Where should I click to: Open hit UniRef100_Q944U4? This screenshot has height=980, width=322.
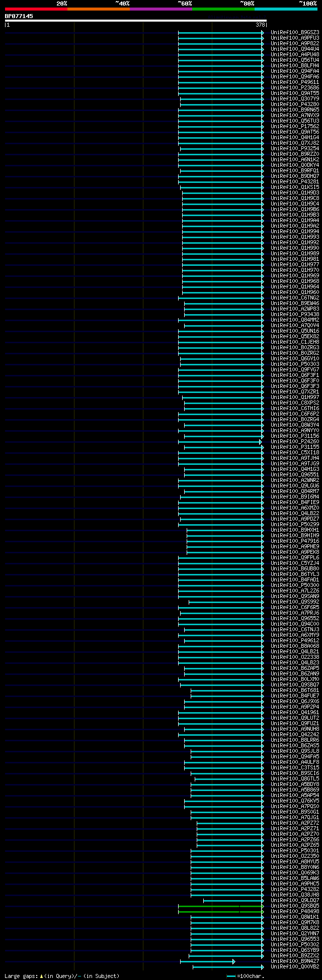(295, 49)
